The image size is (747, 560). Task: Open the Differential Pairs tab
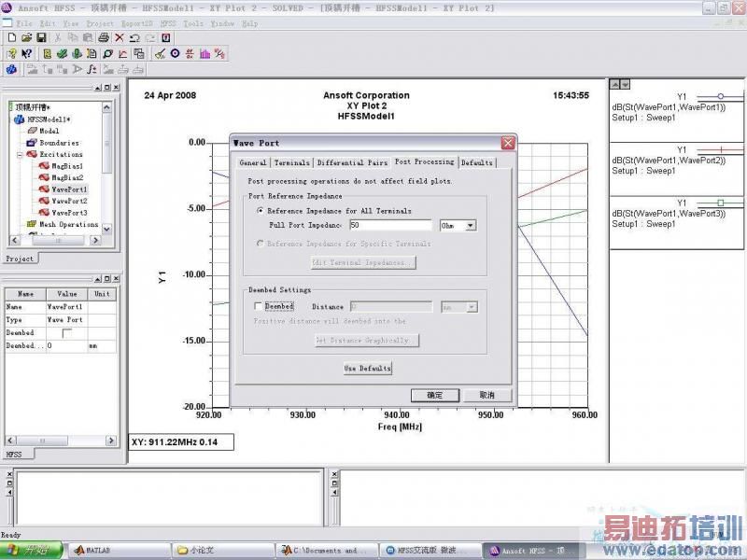(352, 162)
